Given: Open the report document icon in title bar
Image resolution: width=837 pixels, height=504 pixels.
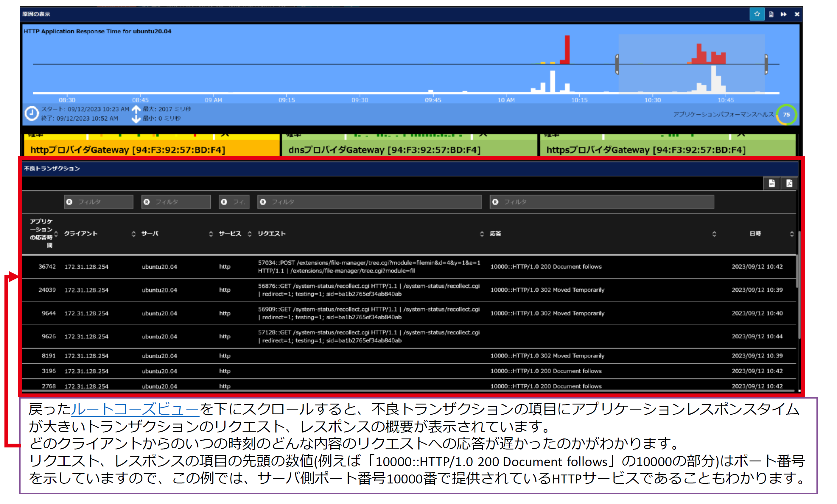Looking at the screenshot, I should [x=771, y=14].
